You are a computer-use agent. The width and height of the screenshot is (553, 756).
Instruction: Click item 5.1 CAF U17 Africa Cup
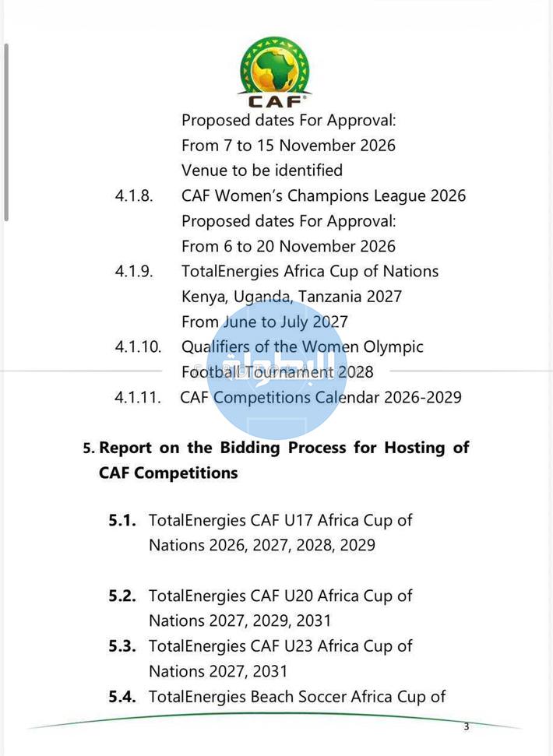[280, 520]
